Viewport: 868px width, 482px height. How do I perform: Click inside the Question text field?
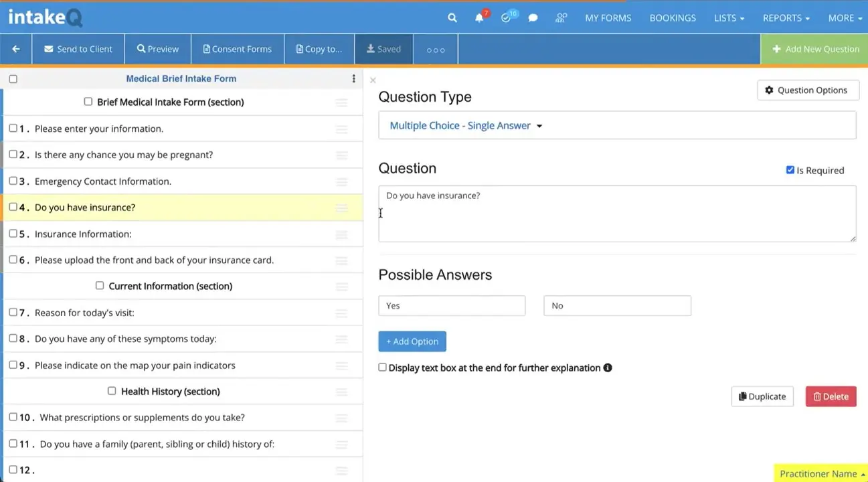tap(616, 213)
